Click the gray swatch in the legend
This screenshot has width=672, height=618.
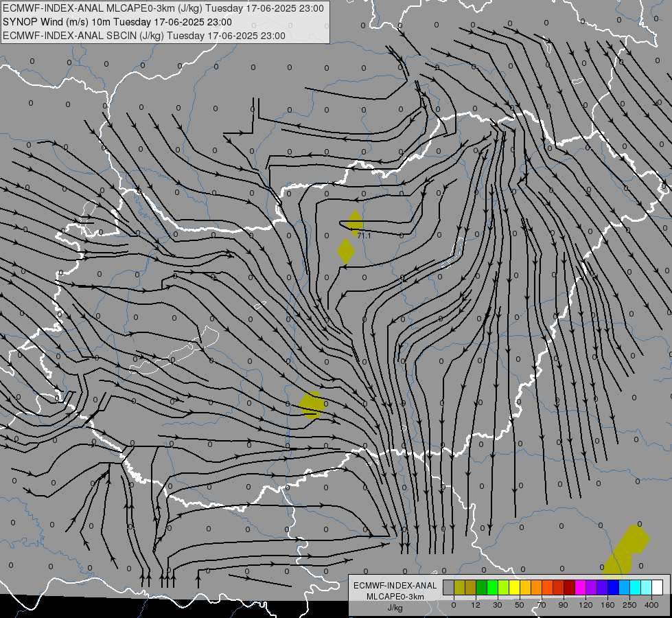coord(448,587)
